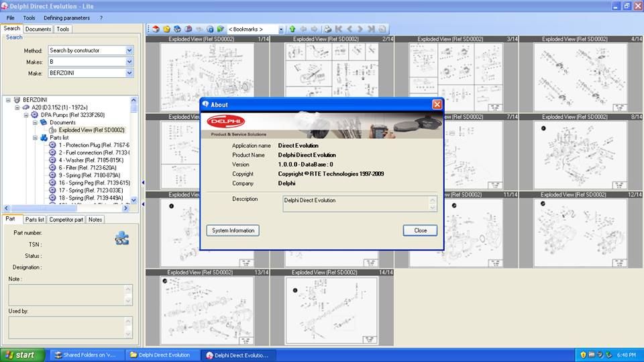Click the Start button

click(x=23, y=355)
